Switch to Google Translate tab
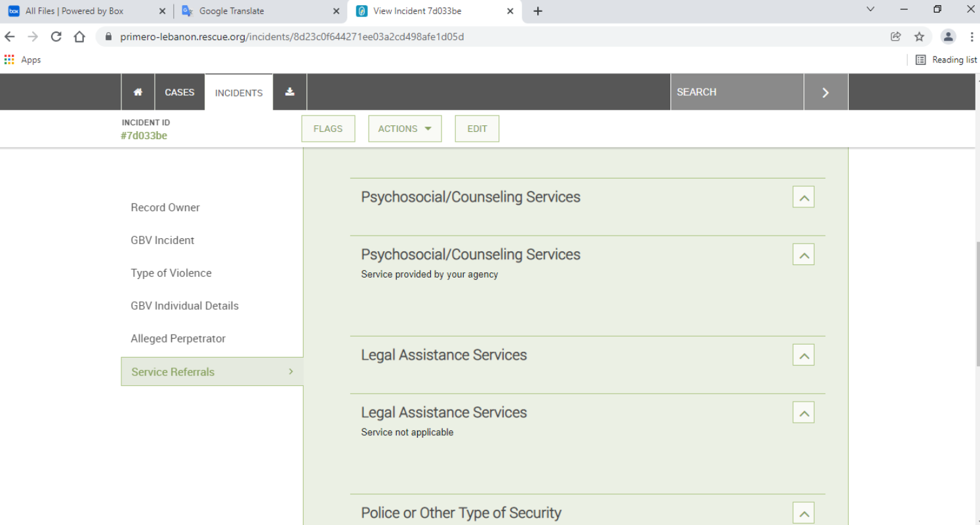Screen dimensions: 980x525 pos(261,11)
